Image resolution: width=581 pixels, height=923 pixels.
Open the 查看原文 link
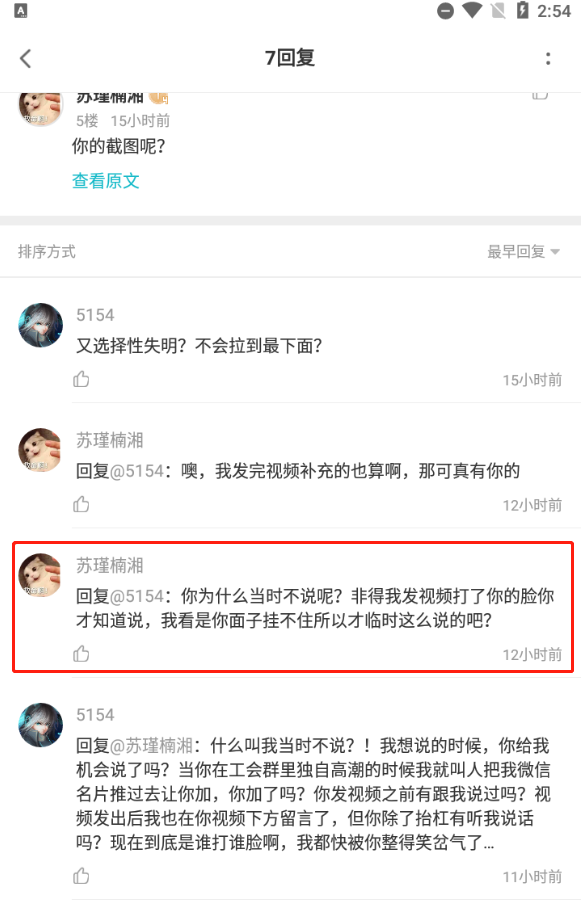click(x=105, y=181)
